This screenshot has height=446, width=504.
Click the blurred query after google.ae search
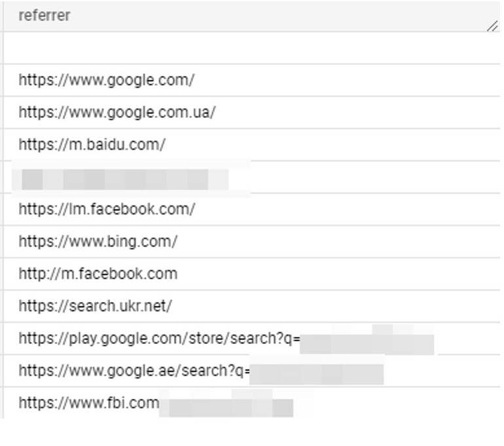(317, 374)
